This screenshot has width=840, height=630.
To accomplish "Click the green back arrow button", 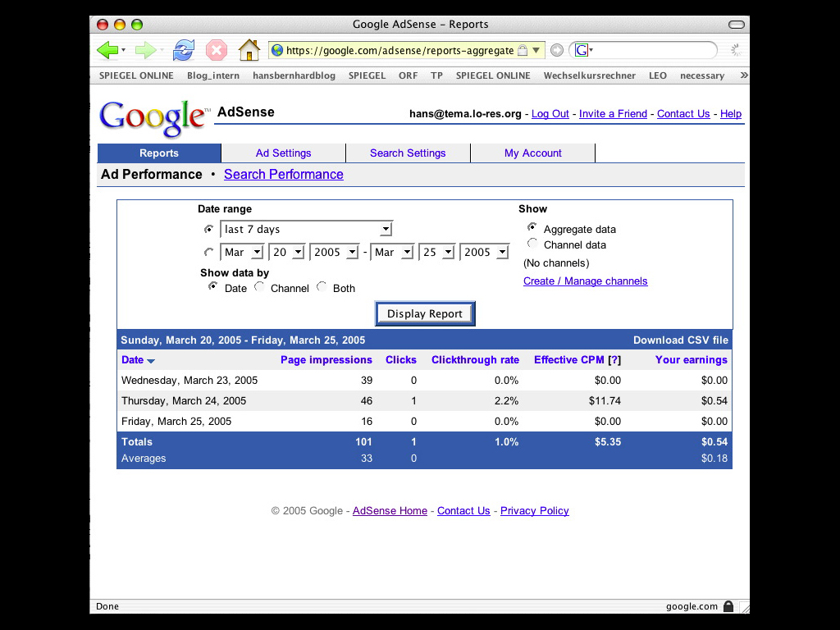I will 107,50.
